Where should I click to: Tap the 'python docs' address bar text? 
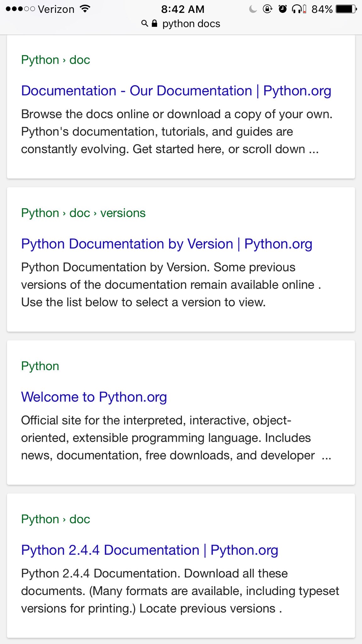tap(191, 24)
